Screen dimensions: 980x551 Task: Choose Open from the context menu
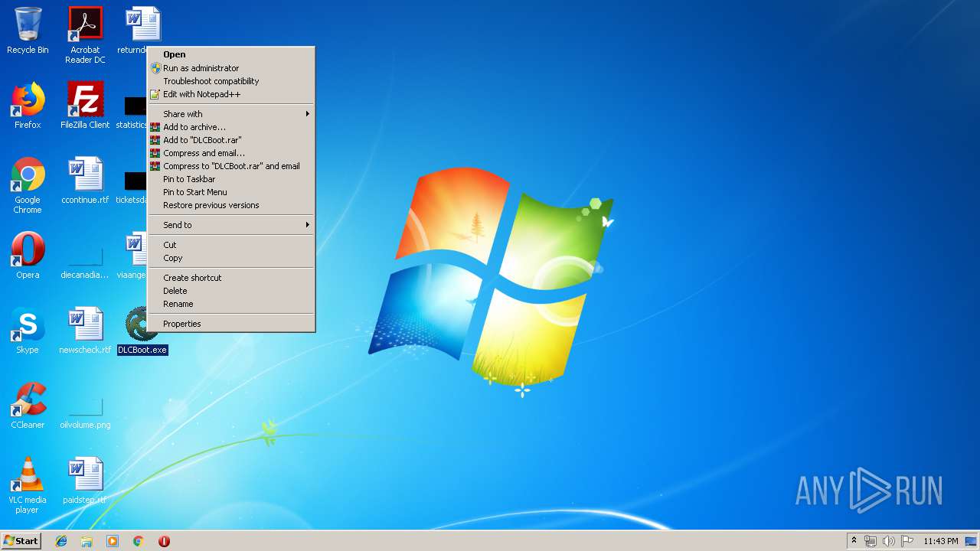[231, 54]
